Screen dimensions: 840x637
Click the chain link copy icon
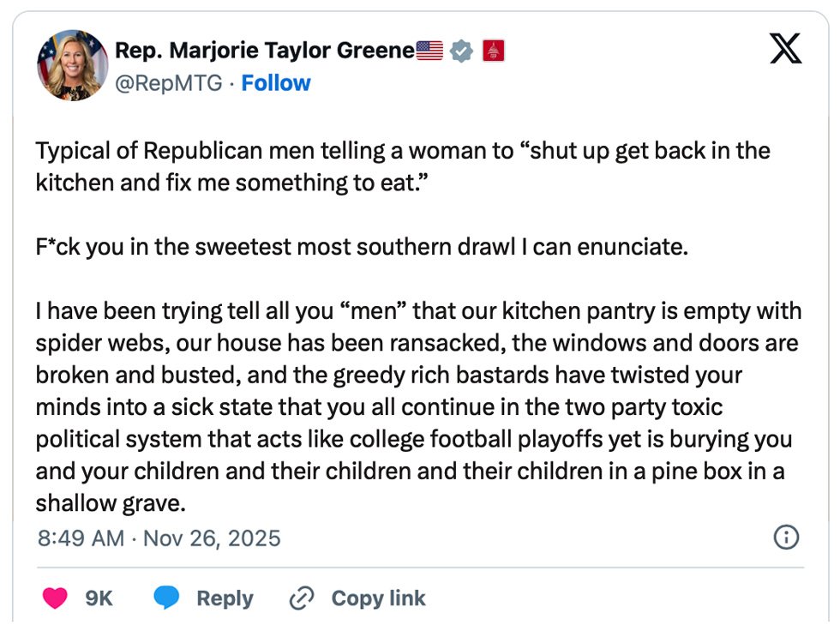click(x=302, y=598)
